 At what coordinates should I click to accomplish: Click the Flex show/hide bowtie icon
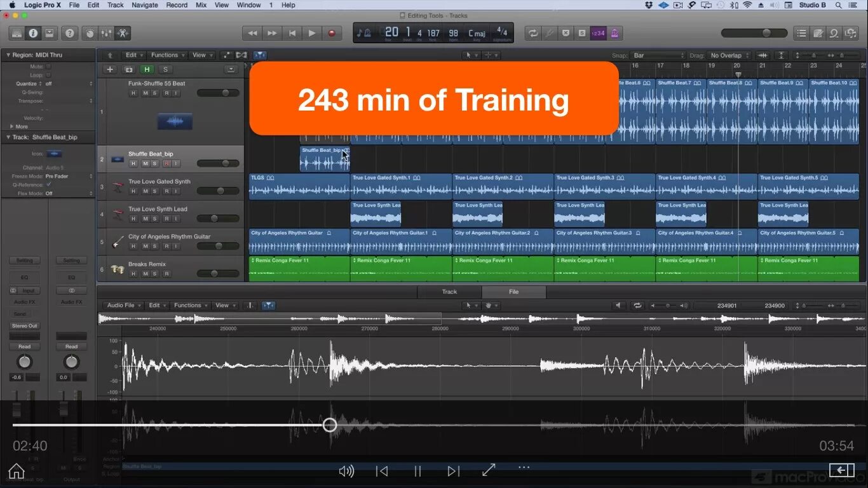click(x=241, y=55)
